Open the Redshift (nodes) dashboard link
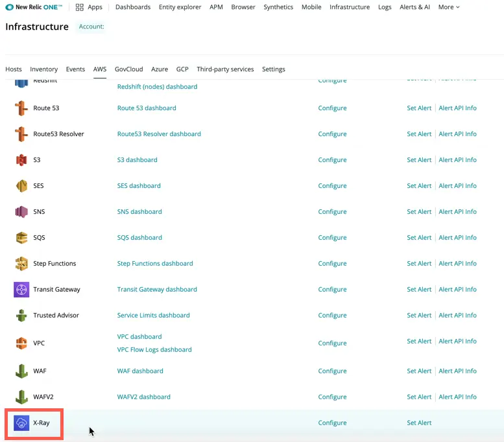The height and width of the screenshot is (442, 504). (x=157, y=87)
